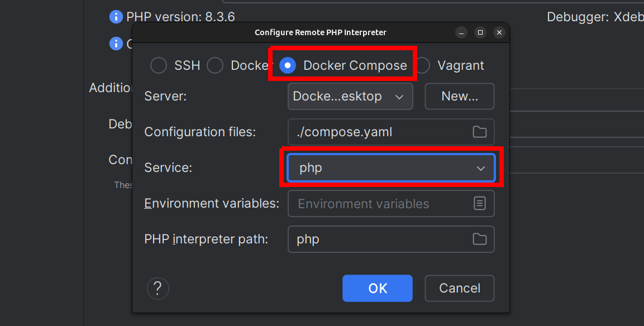Select the Docker Compose radio option
The height and width of the screenshot is (326, 644).
288,65
